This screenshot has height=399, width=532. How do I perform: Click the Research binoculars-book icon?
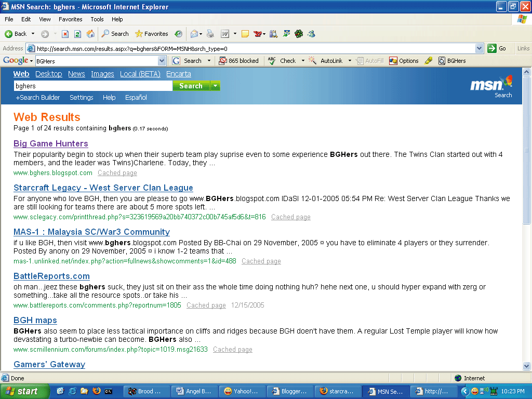273,34
